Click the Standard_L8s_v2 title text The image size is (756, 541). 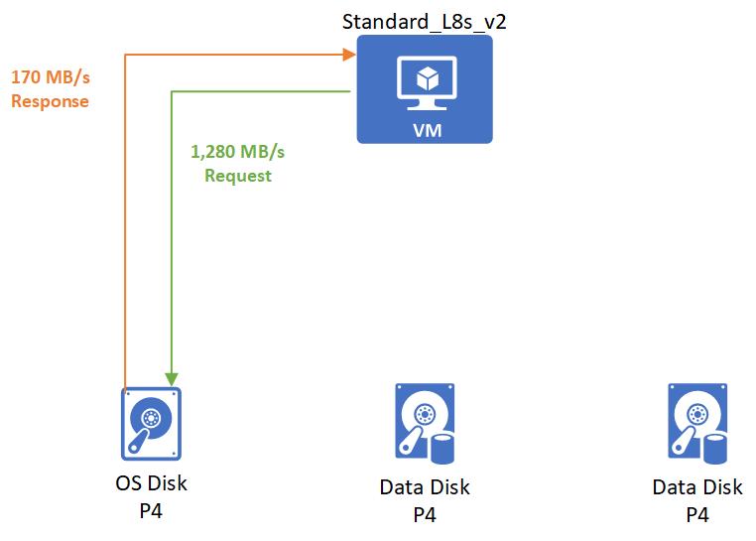point(425,21)
